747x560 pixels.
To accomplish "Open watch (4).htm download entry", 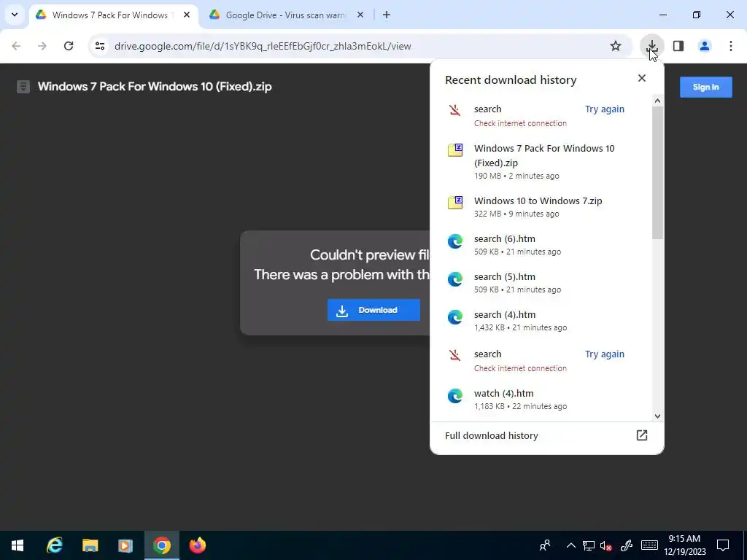I will click(x=541, y=400).
